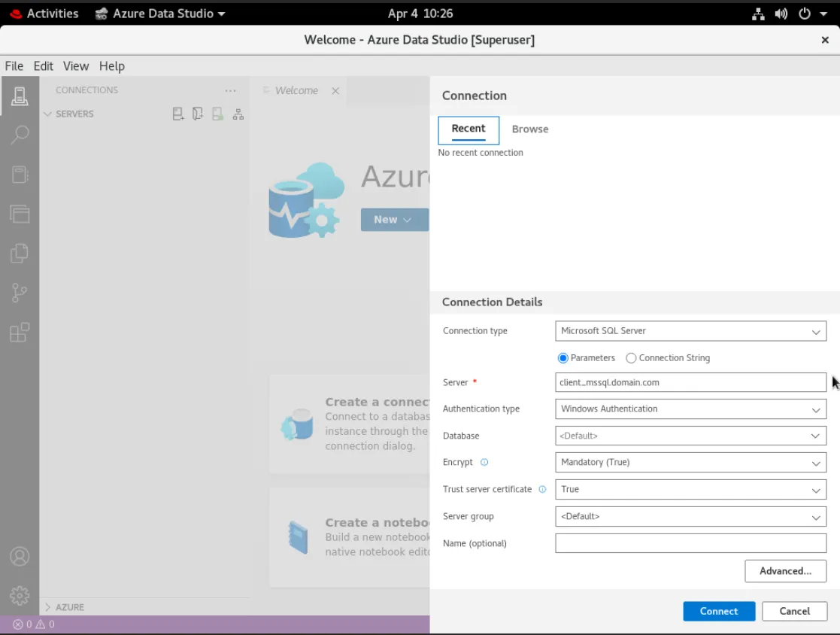This screenshot has width=840, height=635.
Task: Click New Connection icon in Servers toolbar
Action: click(x=178, y=114)
